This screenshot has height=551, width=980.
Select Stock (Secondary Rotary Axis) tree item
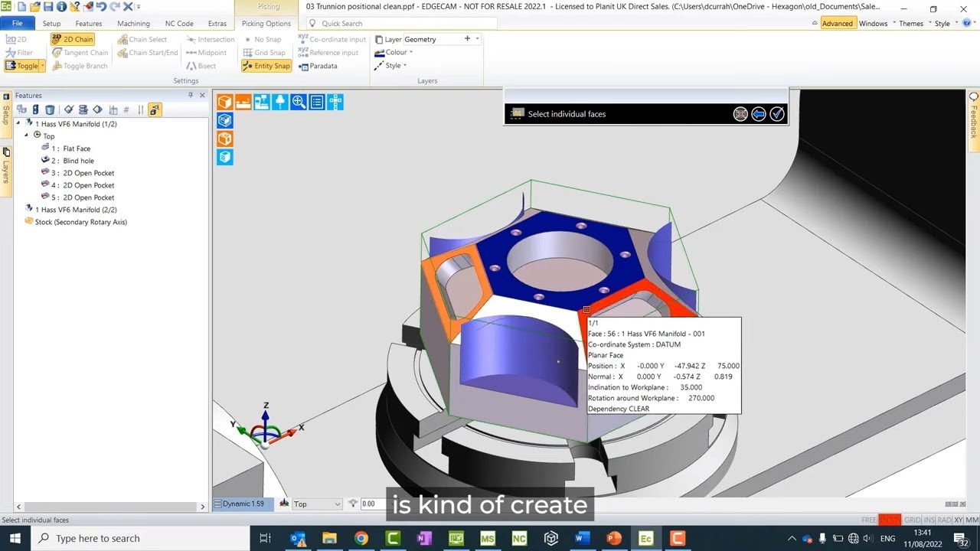(x=75, y=222)
